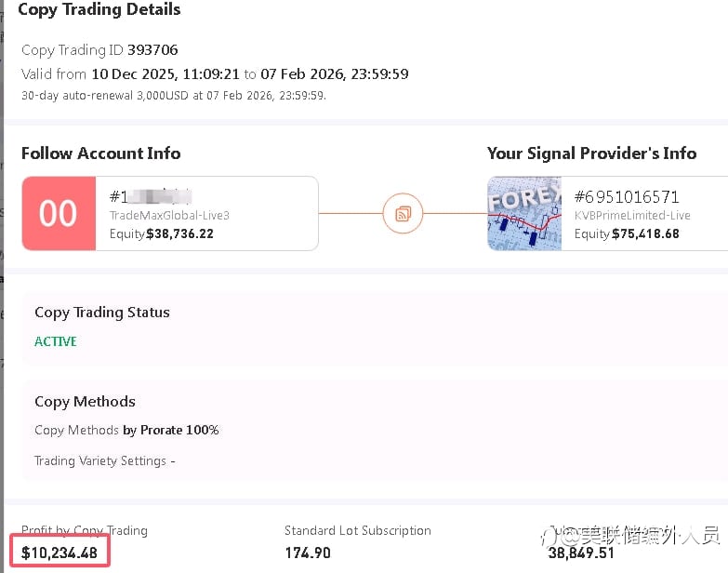The height and width of the screenshot is (573, 728).
Task: Open the Trading Variety Settings row
Action: pyautogui.click(x=104, y=460)
